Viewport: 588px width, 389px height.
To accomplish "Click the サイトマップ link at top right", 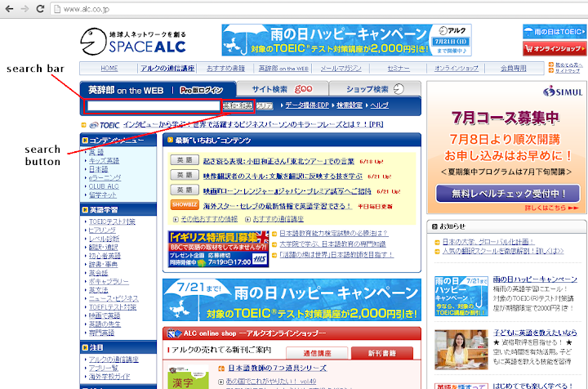I will (568, 71).
